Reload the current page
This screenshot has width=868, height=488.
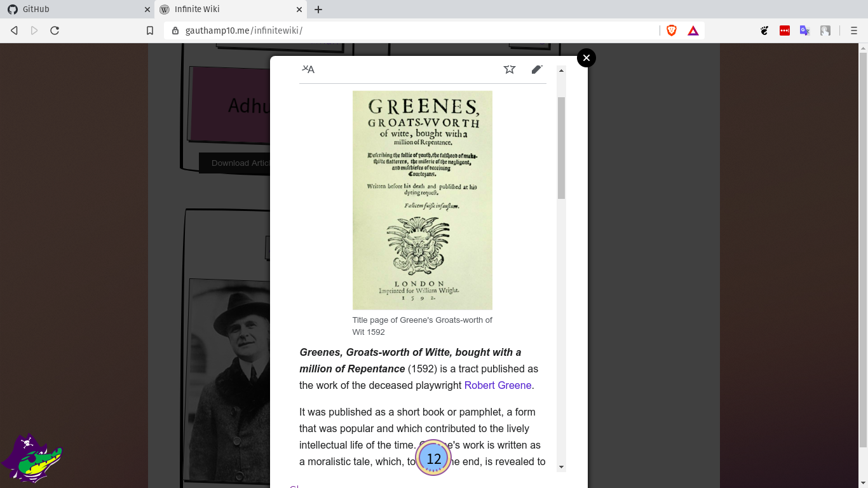click(x=55, y=30)
